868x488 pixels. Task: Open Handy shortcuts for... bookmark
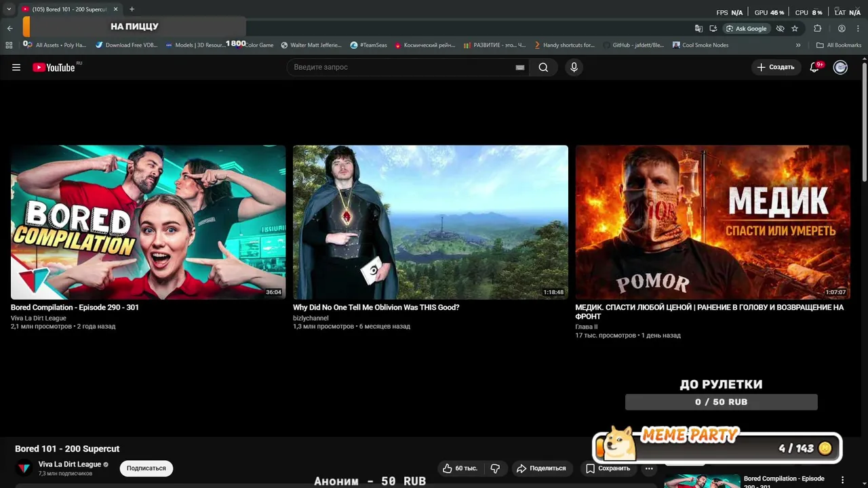coord(564,45)
